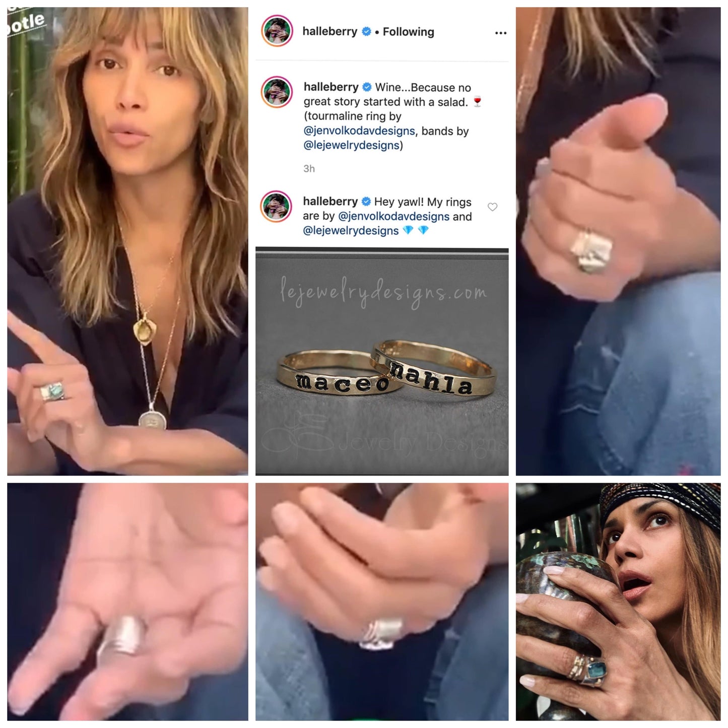Open @lejewelrydesigns link in the caption
Image resolution: width=728 pixels, height=728 pixels.
[x=352, y=146]
